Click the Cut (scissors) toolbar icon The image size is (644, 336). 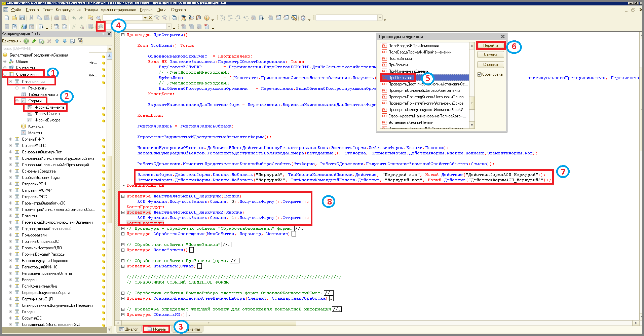(x=31, y=18)
